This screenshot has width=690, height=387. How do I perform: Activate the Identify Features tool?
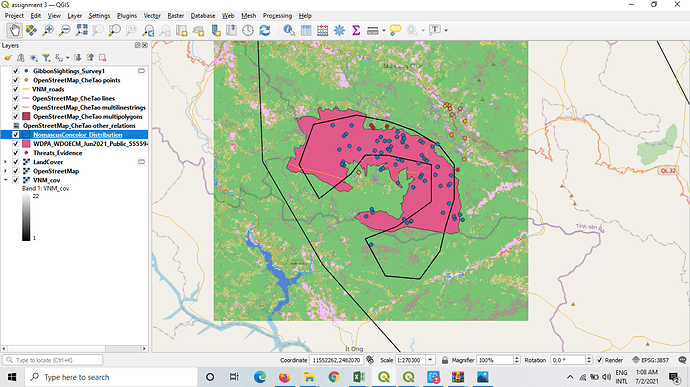(289, 30)
